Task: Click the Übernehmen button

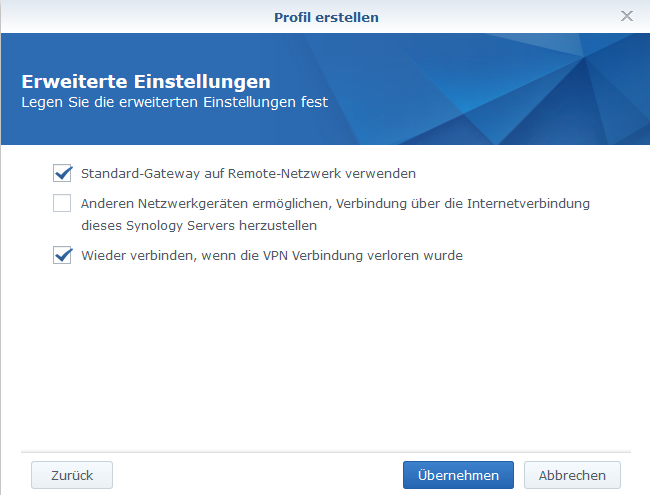Action: pyautogui.click(x=458, y=475)
